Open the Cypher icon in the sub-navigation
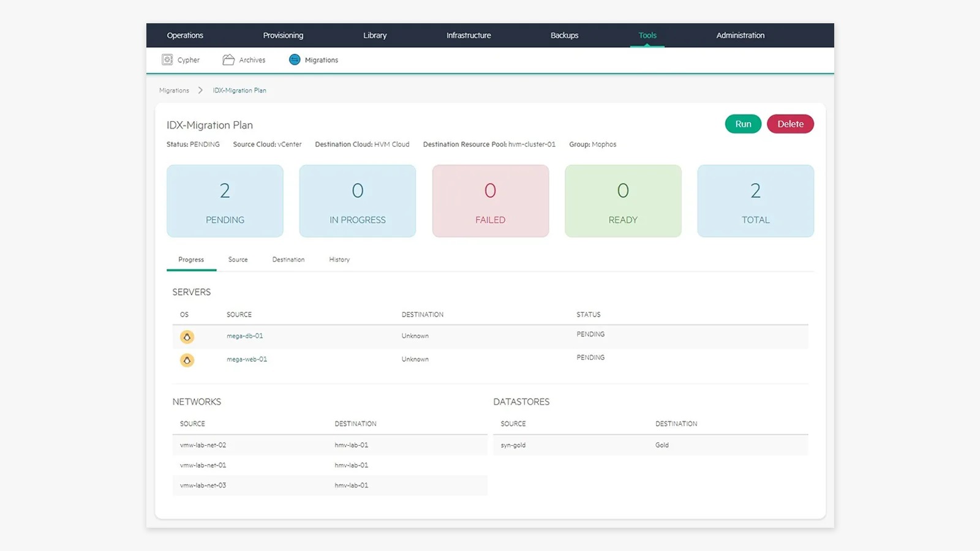980x551 pixels. point(167,59)
